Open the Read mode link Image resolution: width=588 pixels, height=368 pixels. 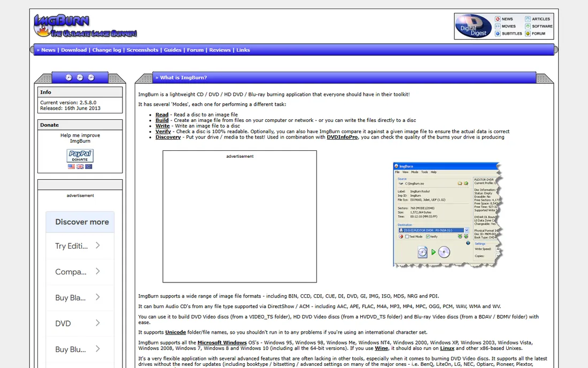pyautogui.click(x=162, y=115)
